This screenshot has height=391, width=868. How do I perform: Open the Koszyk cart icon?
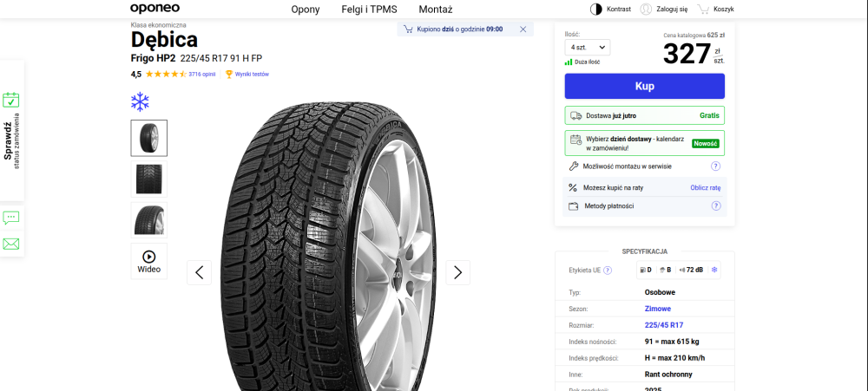tap(703, 9)
